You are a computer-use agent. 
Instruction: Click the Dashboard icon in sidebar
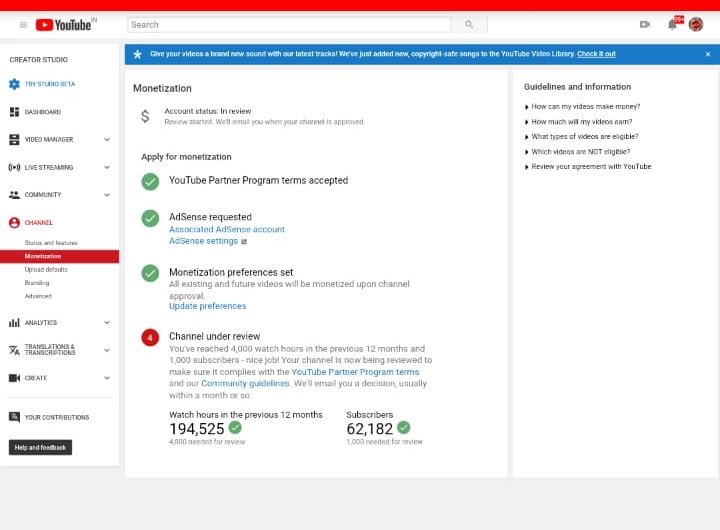pos(14,112)
